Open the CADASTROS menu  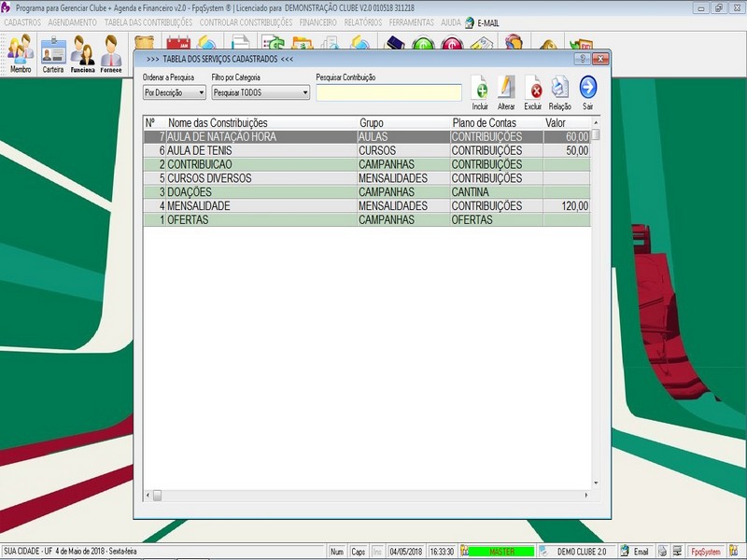tap(22, 21)
